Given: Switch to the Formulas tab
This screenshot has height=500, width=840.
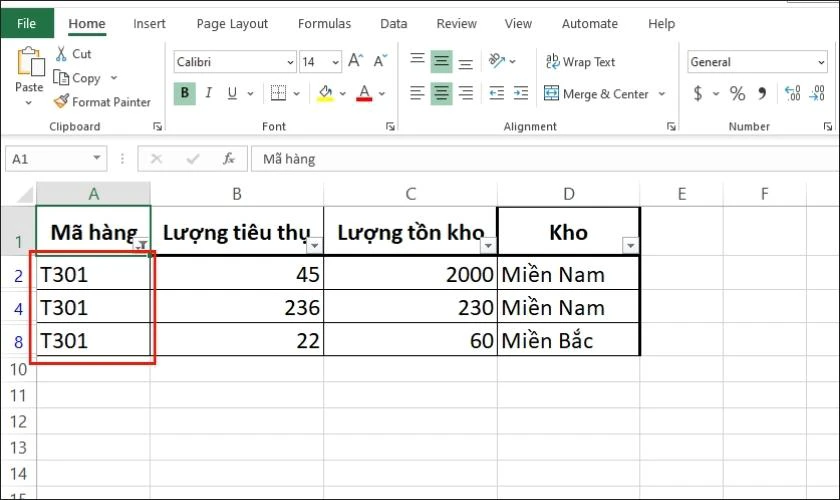Looking at the screenshot, I should point(324,24).
